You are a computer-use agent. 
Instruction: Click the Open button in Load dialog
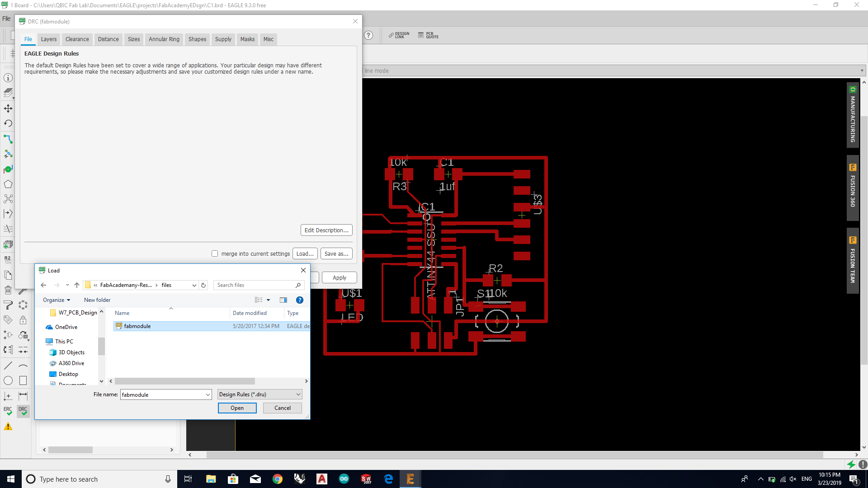click(x=237, y=408)
